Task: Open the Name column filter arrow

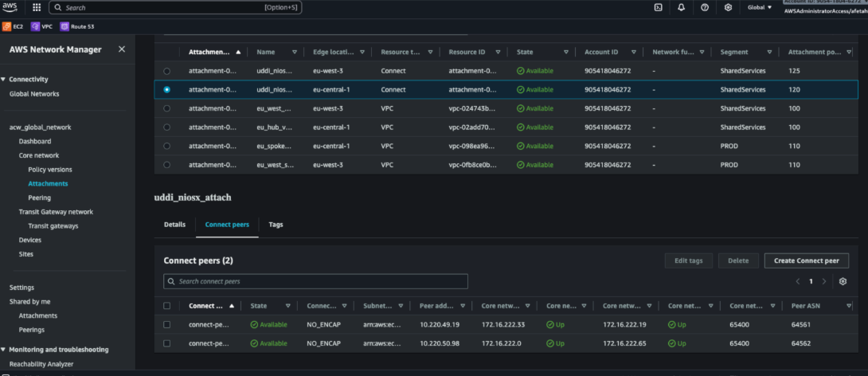Action: coord(294,52)
